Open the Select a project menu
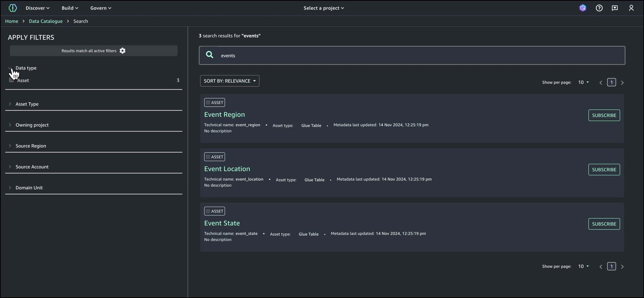Image resolution: width=644 pixels, height=298 pixels. 324,8
